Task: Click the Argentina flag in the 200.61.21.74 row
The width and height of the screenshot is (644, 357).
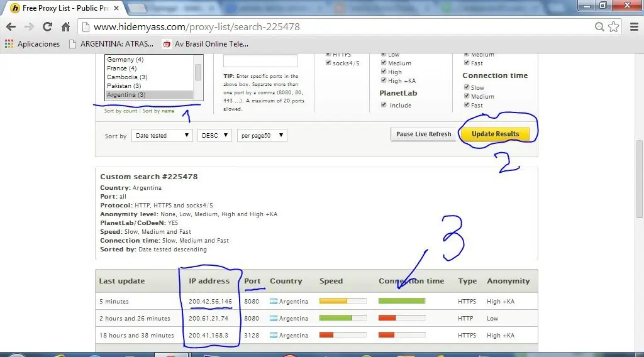Action: tap(274, 318)
